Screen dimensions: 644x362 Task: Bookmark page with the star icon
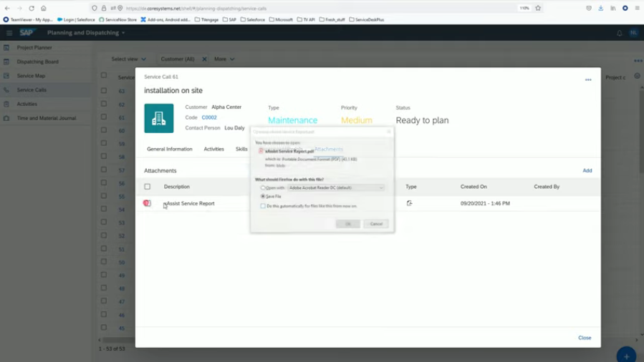point(538,8)
